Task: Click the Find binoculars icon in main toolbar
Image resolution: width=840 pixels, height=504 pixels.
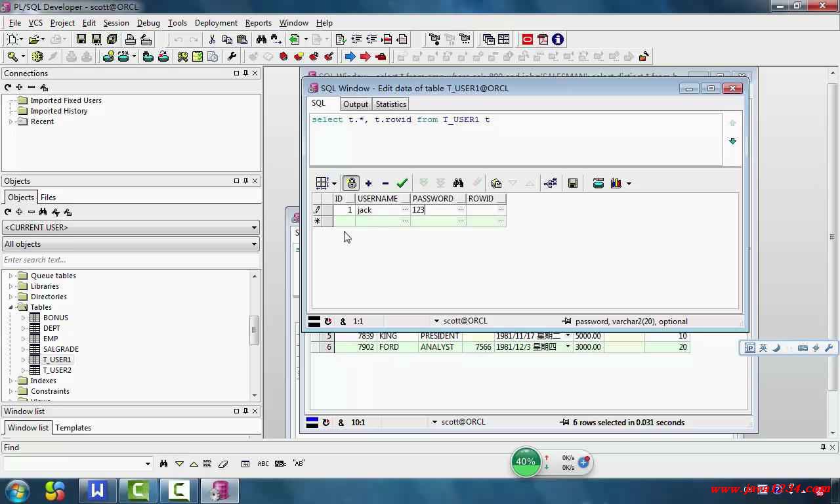Action: pos(261,39)
